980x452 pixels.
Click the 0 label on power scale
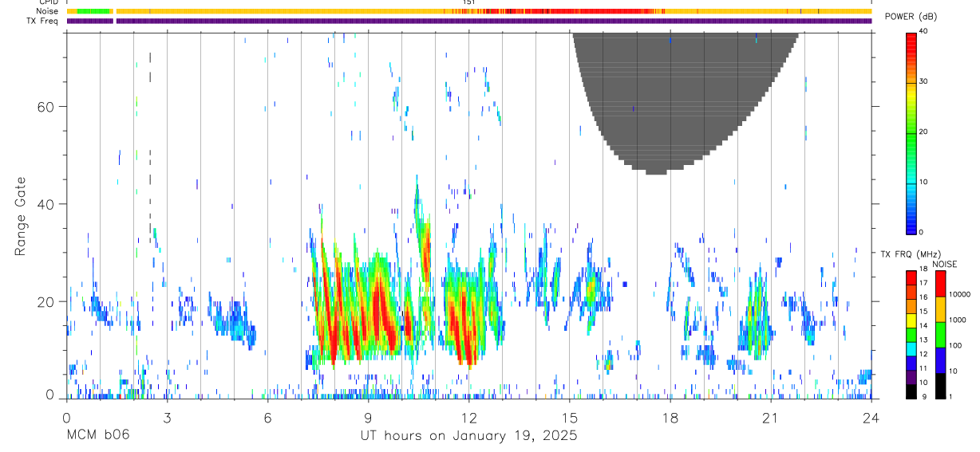(x=922, y=232)
